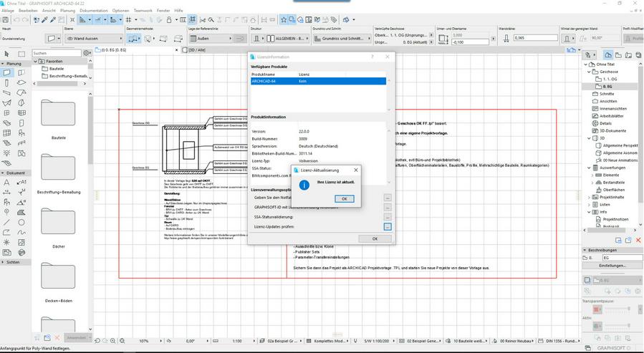This screenshot has width=644, height=353.
Task: Toggle polygonal wall geometry method
Action: (x=178, y=39)
